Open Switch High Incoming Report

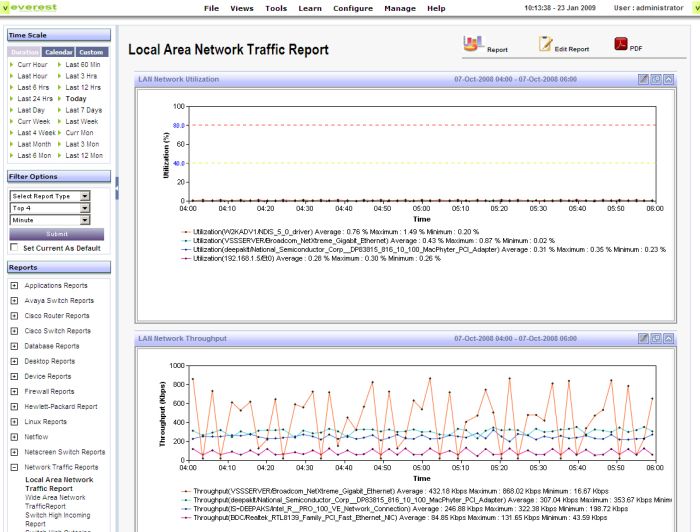click(58, 520)
